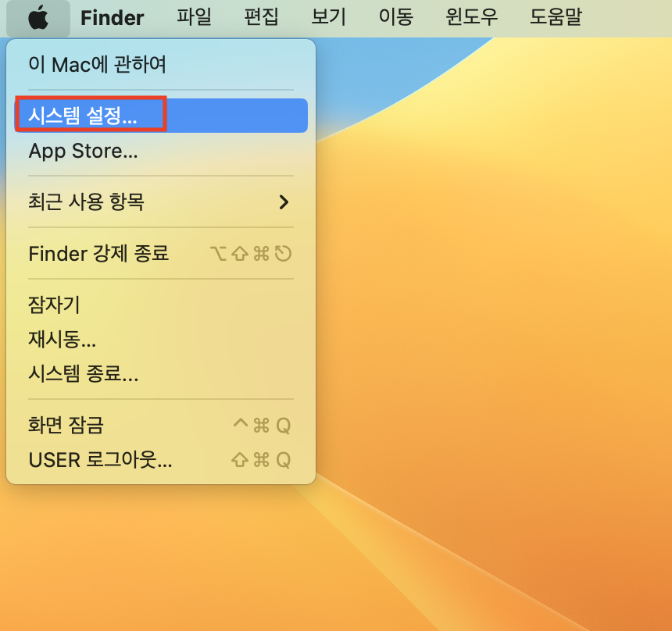Image resolution: width=672 pixels, height=631 pixels.
Task: Open the 이동 menu
Action: [x=395, y=18]
